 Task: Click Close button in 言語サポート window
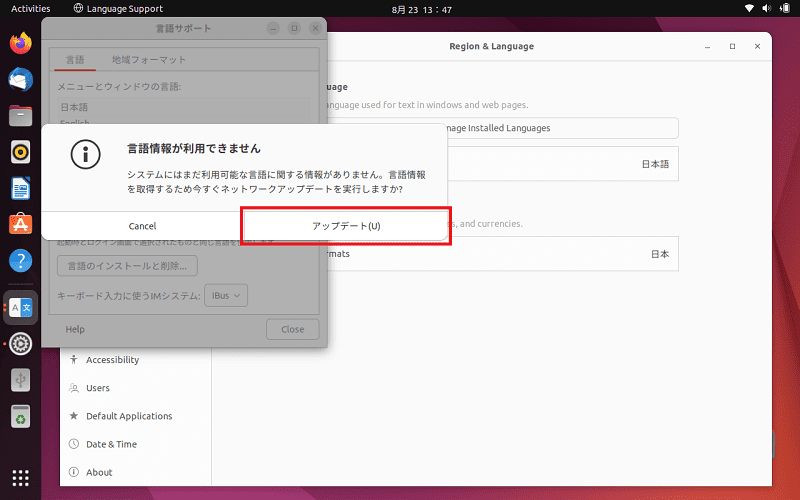tap(292, 329)
